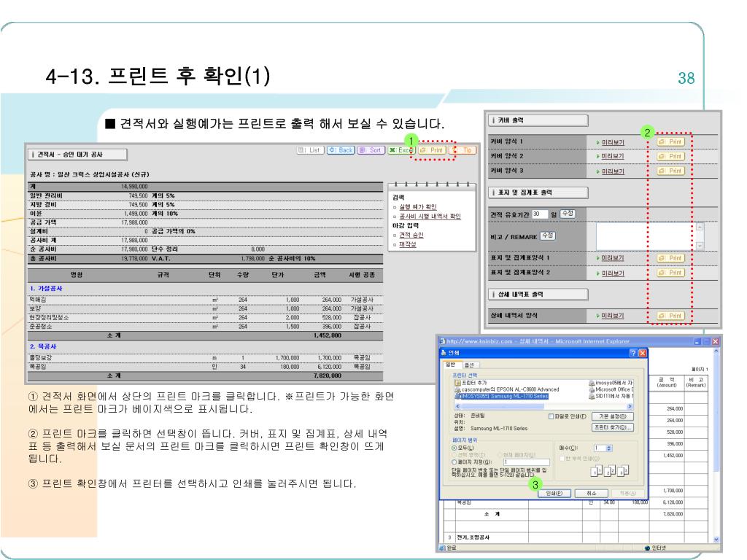This screenshot has width=747, height=560.
Task: Click printer list right scroll arrow
Action: 630,406
